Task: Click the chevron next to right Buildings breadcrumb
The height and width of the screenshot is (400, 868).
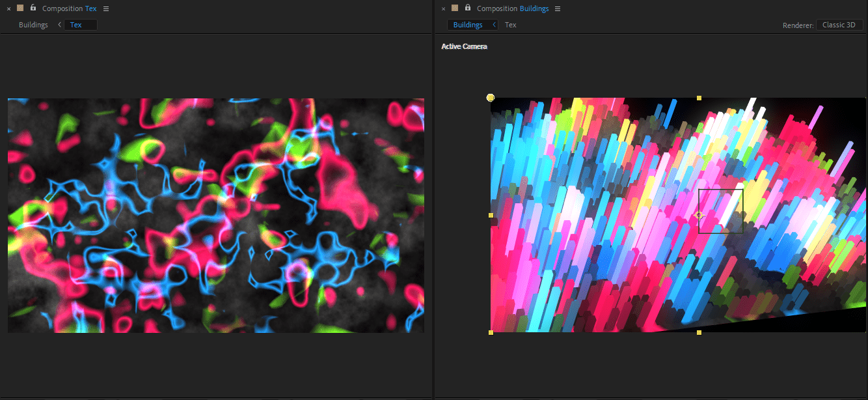Action: click(494, 25)
